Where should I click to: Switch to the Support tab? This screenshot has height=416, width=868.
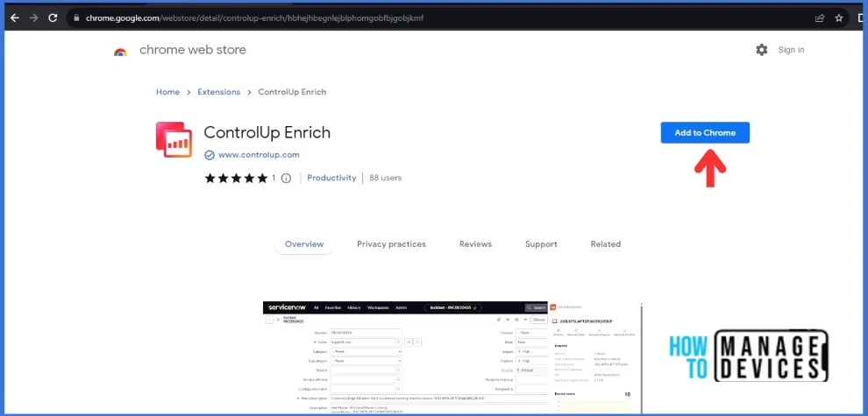(541, 244)
